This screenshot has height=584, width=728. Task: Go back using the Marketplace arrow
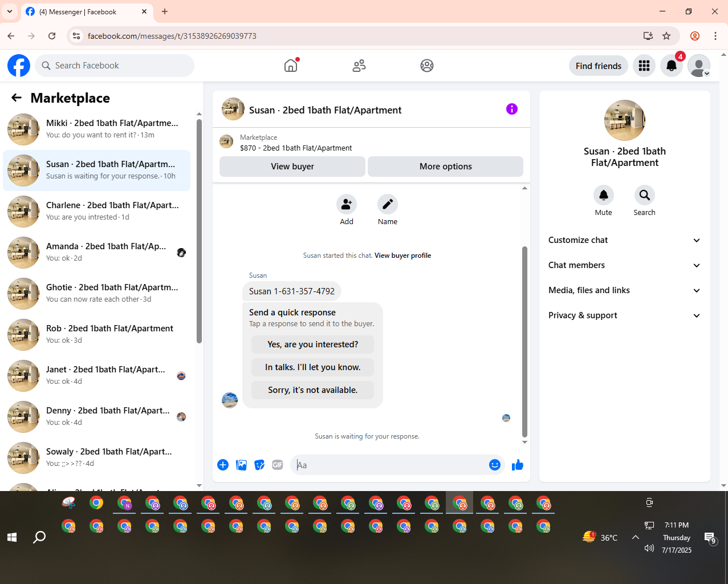(x=17, y=98)
